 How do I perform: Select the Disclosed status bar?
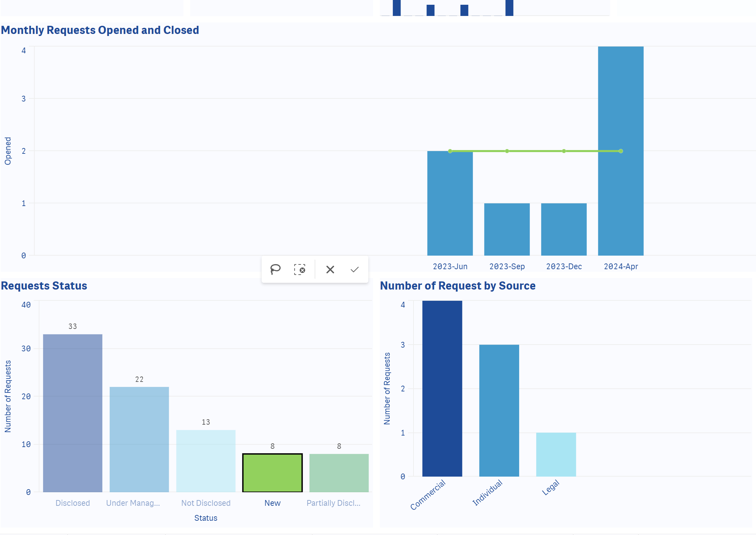[x=72, y=413]
